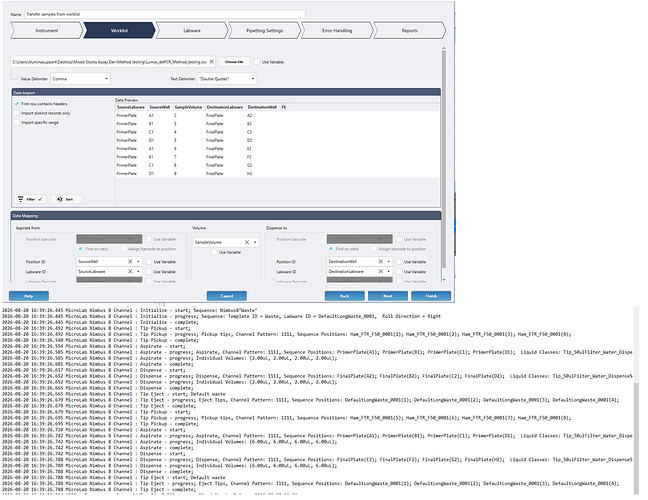Toggle 'First row contains headers' checkbox

point(17,104)
